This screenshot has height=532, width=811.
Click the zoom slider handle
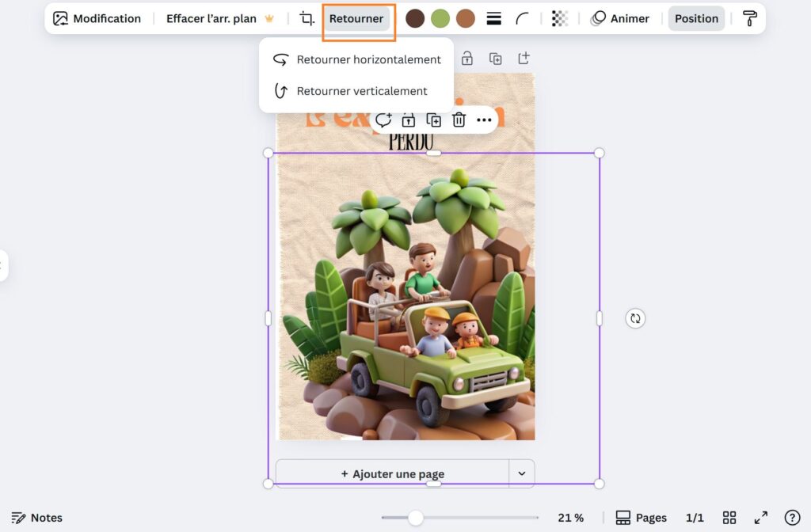(415, 518)
